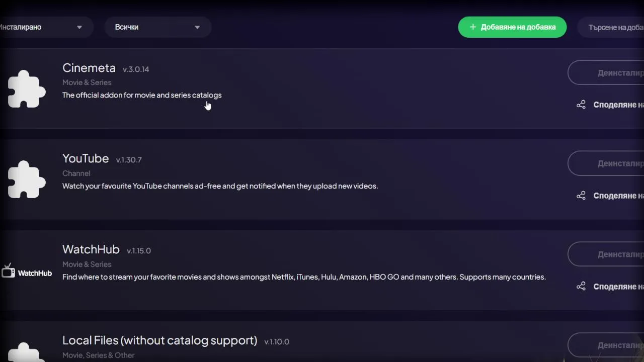Select the YouTube addon title

[x=86, y=158]
